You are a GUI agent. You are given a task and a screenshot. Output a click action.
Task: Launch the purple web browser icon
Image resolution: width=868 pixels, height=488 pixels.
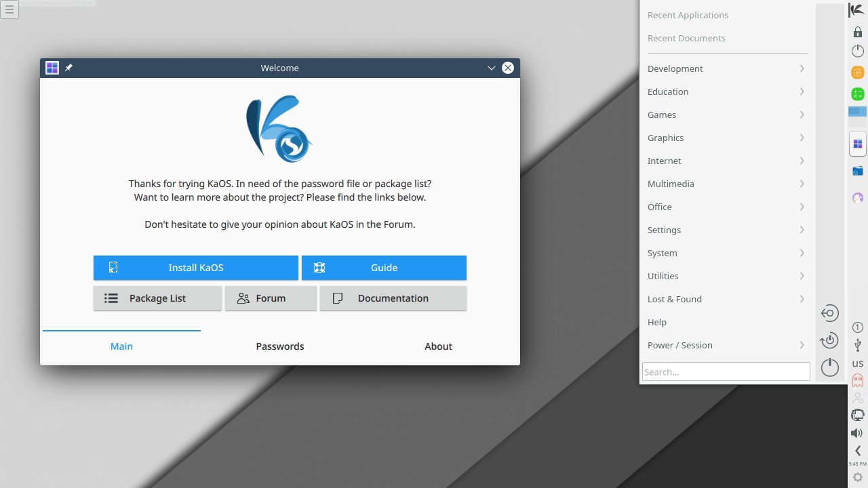[856, 197]
